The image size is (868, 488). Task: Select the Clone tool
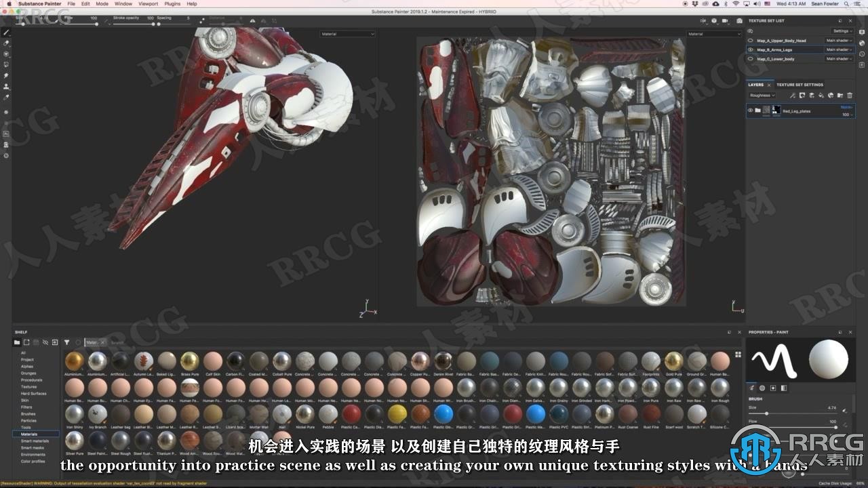click(6, 87)
